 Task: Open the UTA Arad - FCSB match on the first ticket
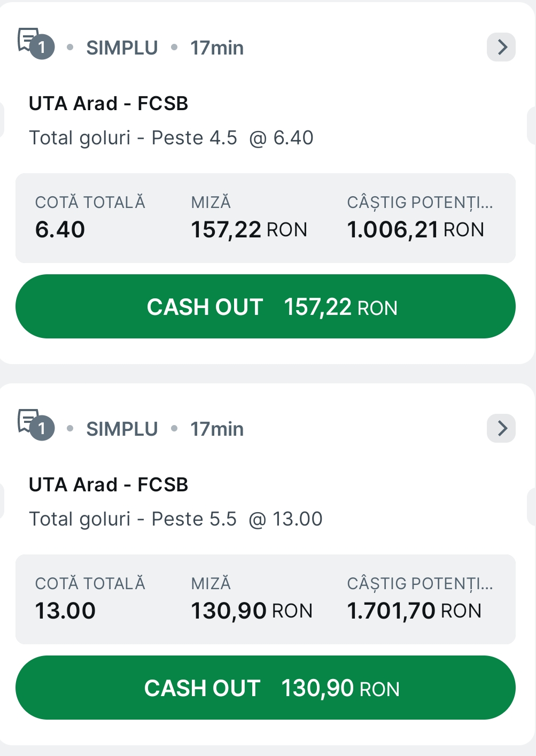pyautogui.click(x=108, y=104)
